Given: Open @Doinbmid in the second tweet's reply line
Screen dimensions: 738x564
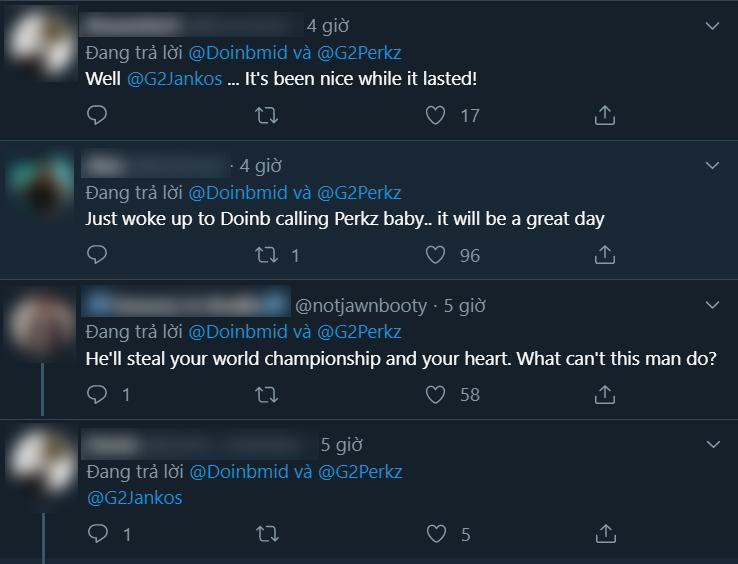Looking at the screenshot, I should coord(238,193).
